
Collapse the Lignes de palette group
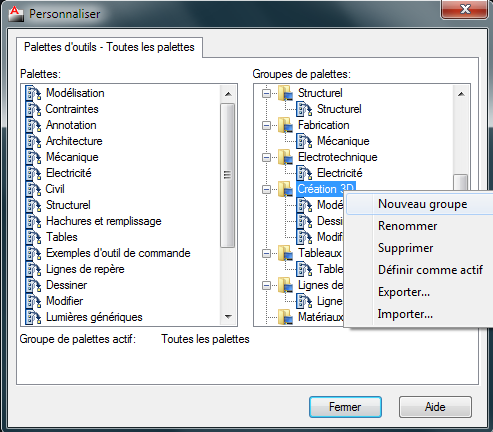tap(266, 285)
